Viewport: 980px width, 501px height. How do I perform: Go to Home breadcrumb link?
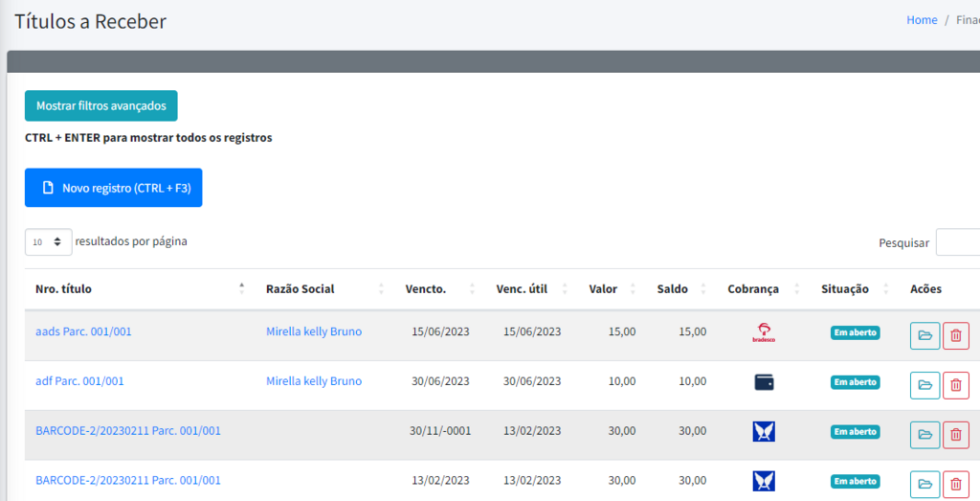pos(922,20)
